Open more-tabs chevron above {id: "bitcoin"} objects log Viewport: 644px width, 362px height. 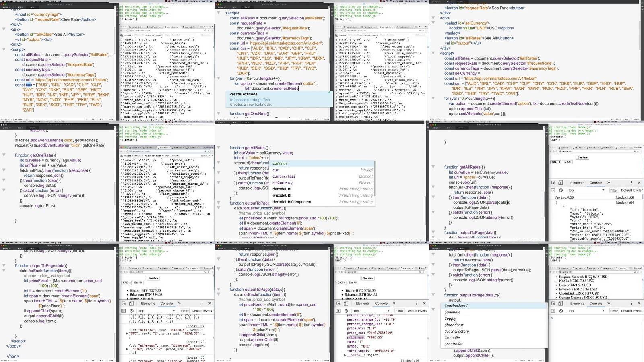click(x=179, y=304)
